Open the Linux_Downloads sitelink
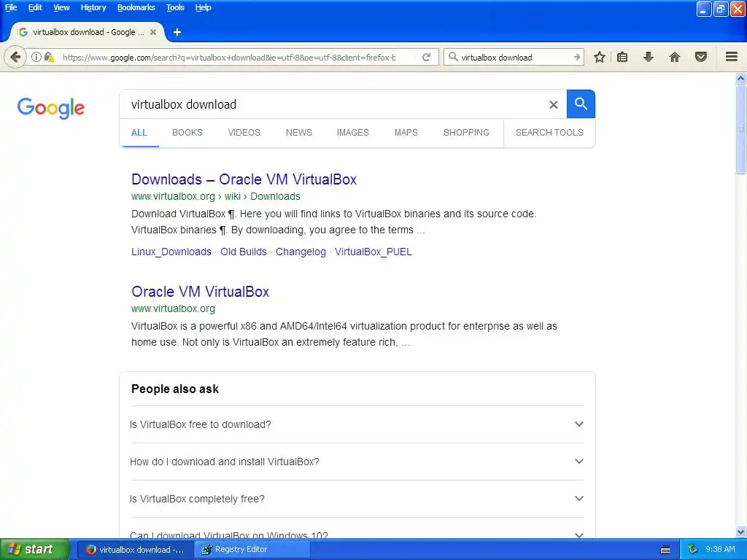This screenshot has width=747, height=560. 171,252
